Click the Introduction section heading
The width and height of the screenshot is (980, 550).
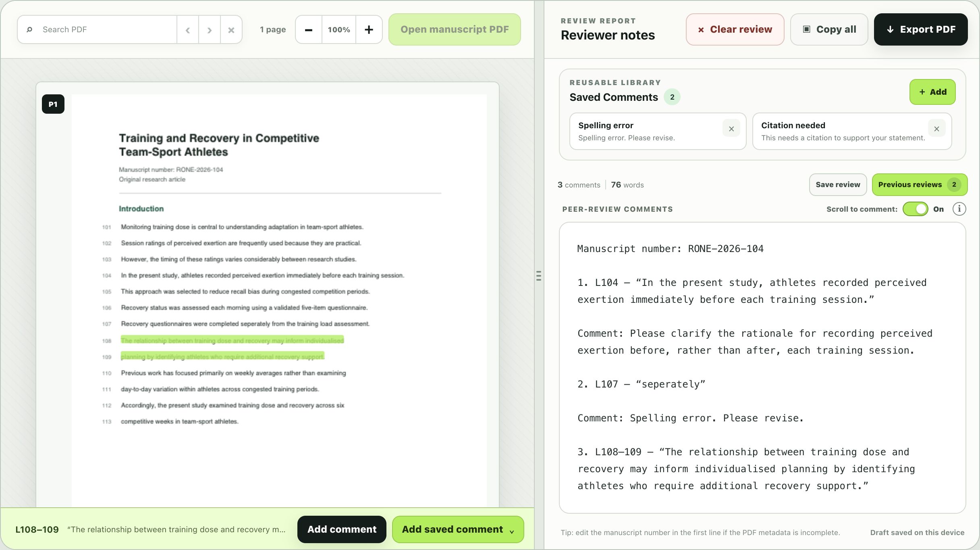tap(141, 208)
